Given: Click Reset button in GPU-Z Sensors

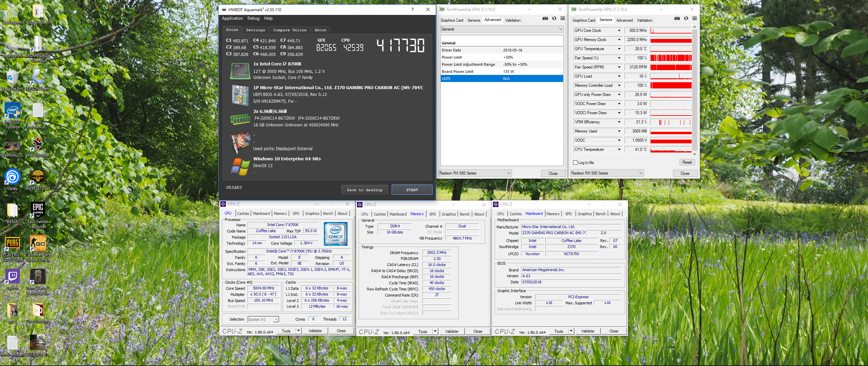Looking at the screenshot, I should pos(687,162).
